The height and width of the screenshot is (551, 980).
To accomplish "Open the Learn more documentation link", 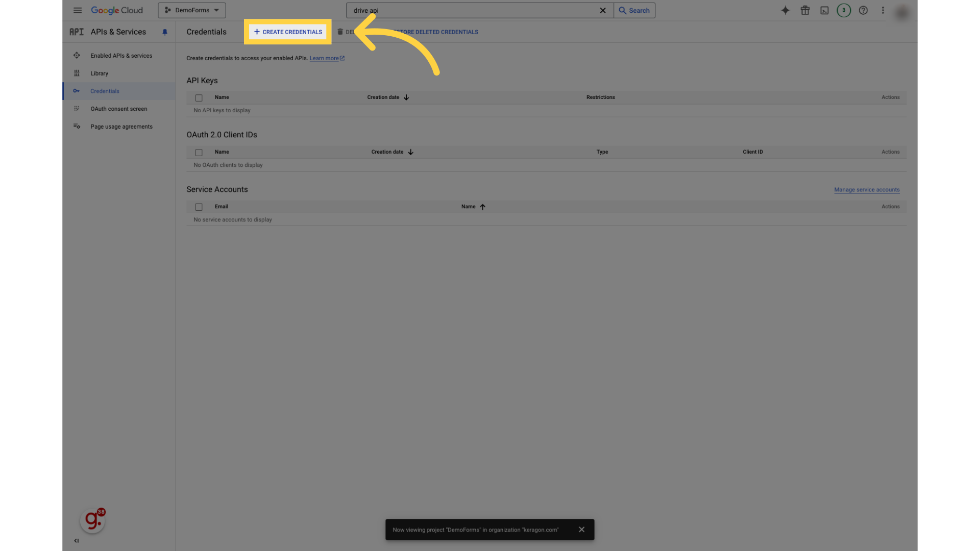I will (325, 58).
